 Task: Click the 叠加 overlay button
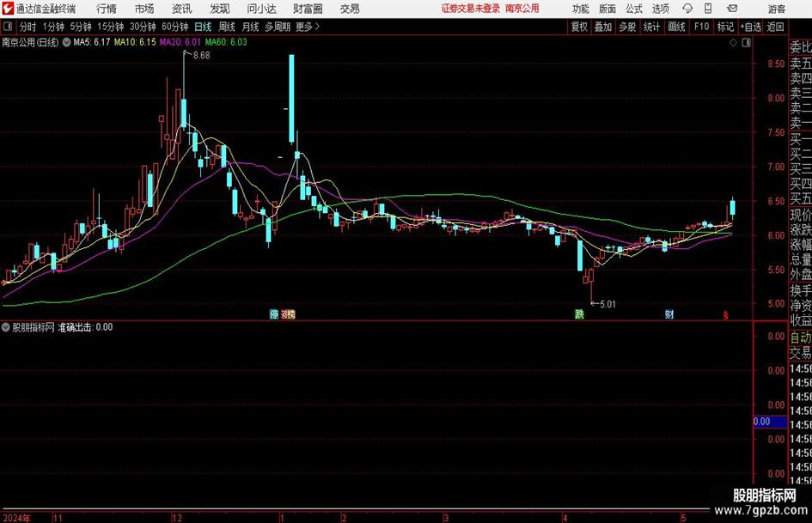(603, 27)
